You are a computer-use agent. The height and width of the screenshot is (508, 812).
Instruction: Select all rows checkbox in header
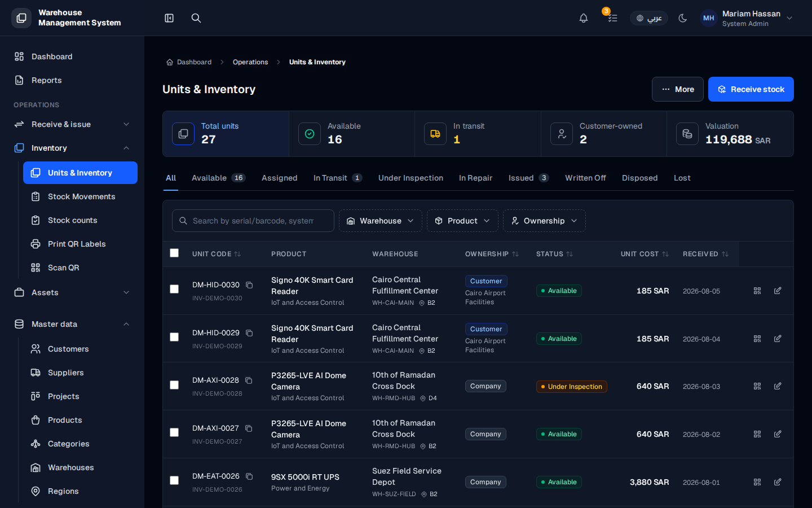point(174,253)
